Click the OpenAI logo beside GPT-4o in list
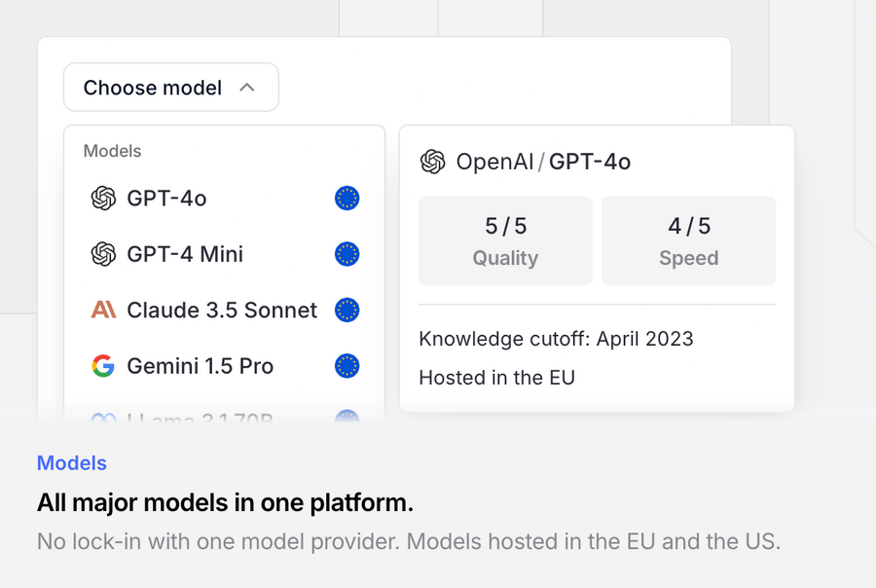Viewport: 876px width, 588px height. 103,199
